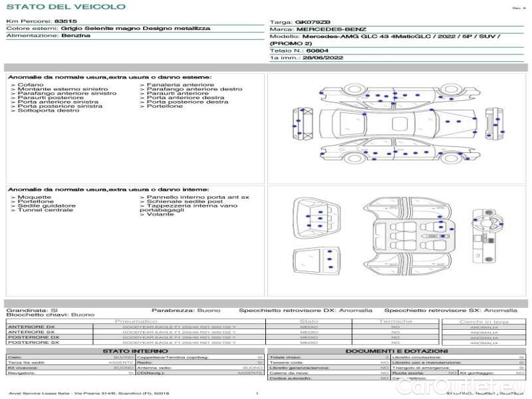
Task: Click the lower trunk interior diagram
Action: (x=317, y=261)
